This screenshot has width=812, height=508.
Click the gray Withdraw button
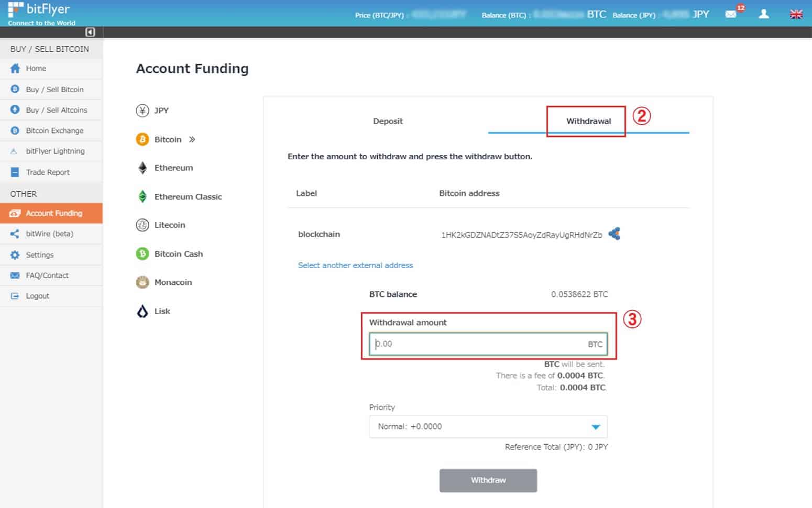click(488, 480)
